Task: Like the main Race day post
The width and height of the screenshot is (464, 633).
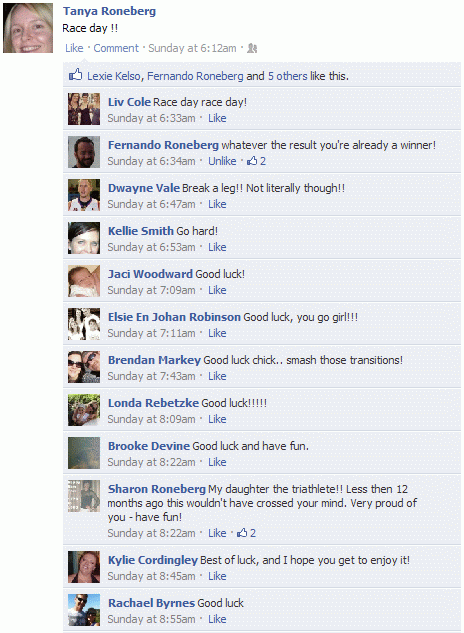Action: (74, 48)
